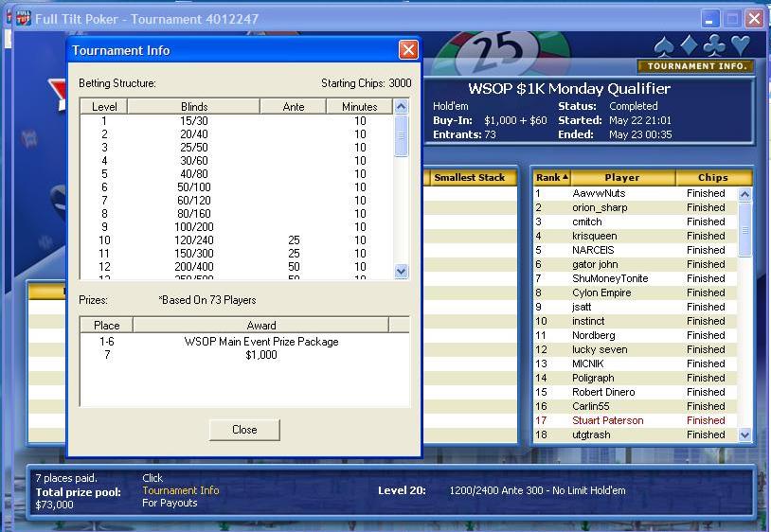The image size is (771, 532).
Task: Click the Level column header
Action: [x=104, y=107]
